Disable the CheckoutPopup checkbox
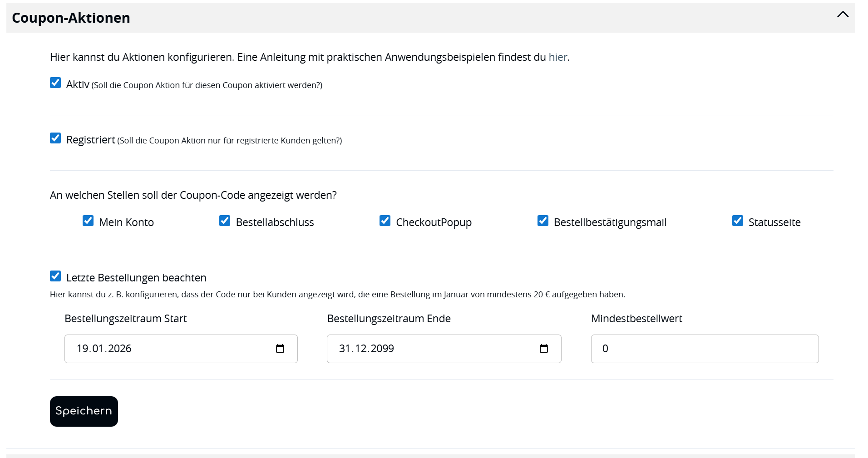Image resolution: width=868 pixels, height=458 pixels. point(385,221)
